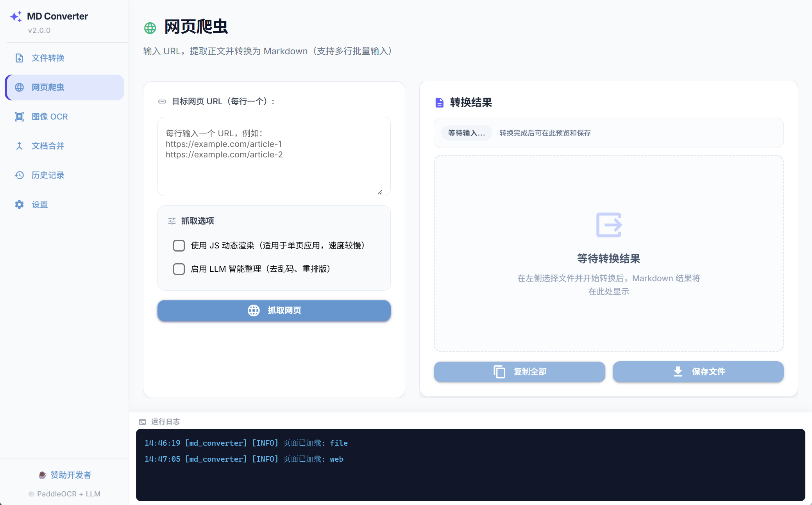Click the 抓取网页 button
This screenshot has width=812, height=505.
coord(274,310)
